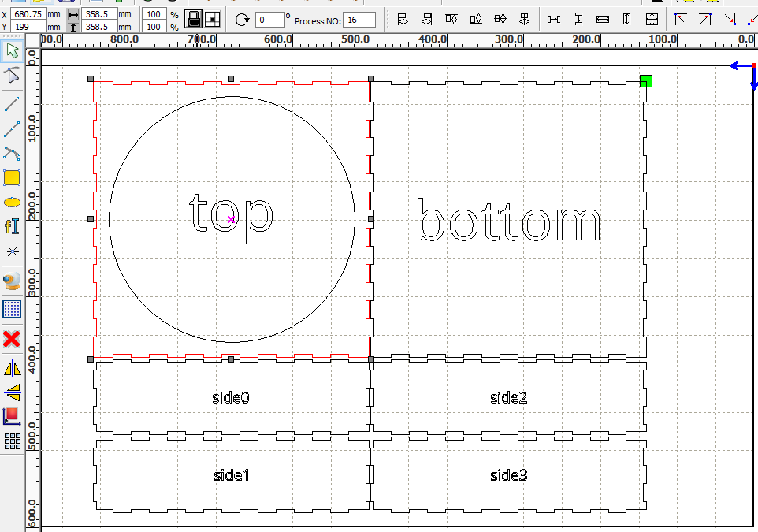Click the X position field

28,14
